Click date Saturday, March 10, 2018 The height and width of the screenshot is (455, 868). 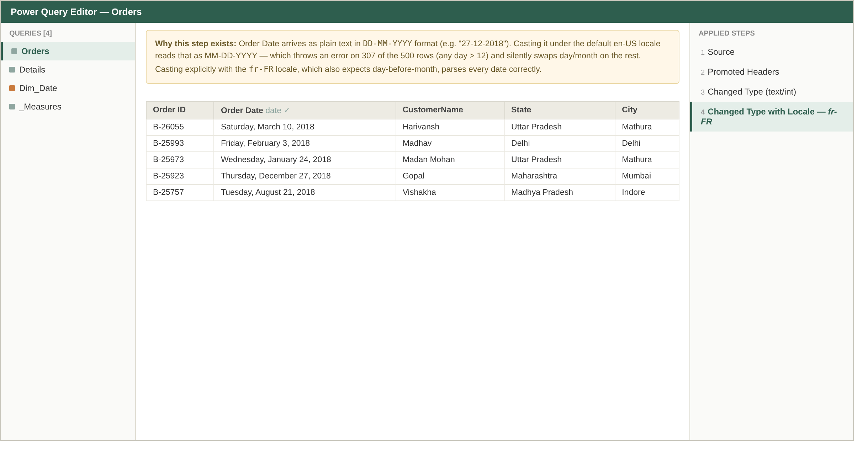[305, 127]
